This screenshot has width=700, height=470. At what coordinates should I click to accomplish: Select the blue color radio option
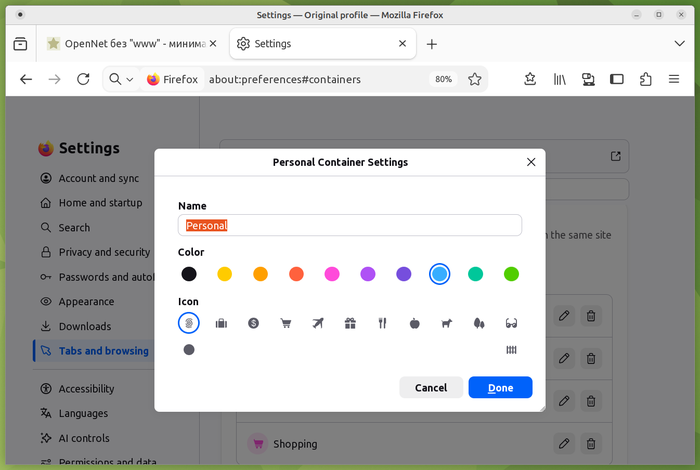click(439, 274)
